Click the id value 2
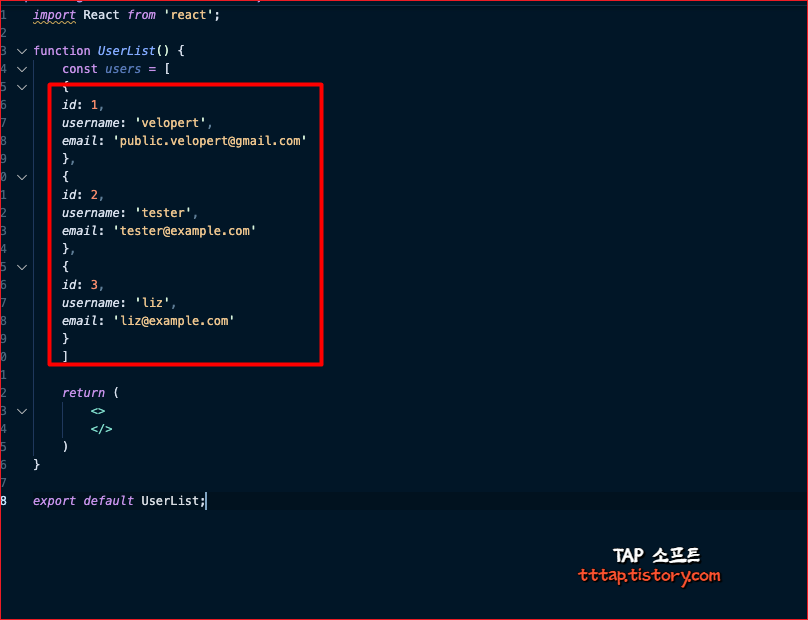808x620 pixels. click(94, 195)
